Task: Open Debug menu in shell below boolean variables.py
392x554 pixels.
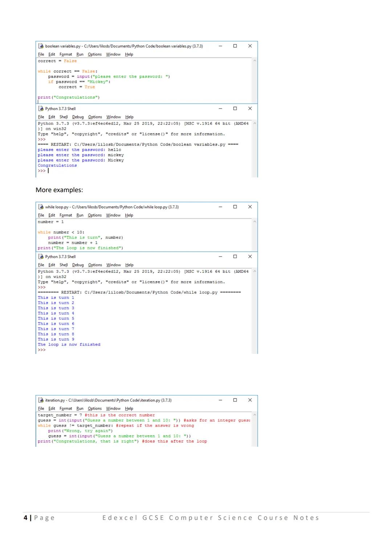Action: click(78, 117)
